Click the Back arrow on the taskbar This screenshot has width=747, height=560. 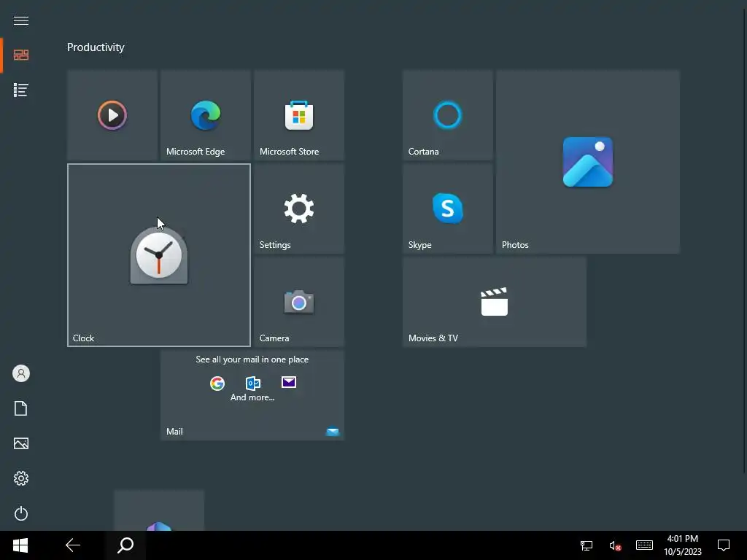click(73, 545)
